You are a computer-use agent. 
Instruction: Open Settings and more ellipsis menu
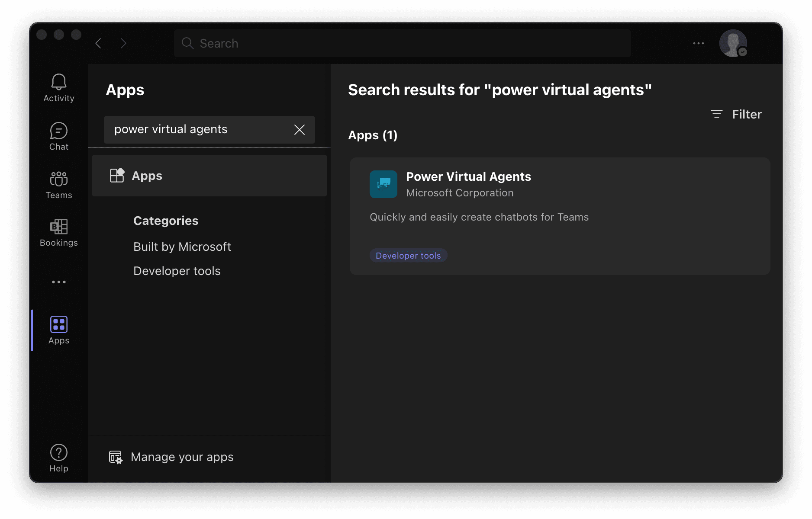pos(699,43)
